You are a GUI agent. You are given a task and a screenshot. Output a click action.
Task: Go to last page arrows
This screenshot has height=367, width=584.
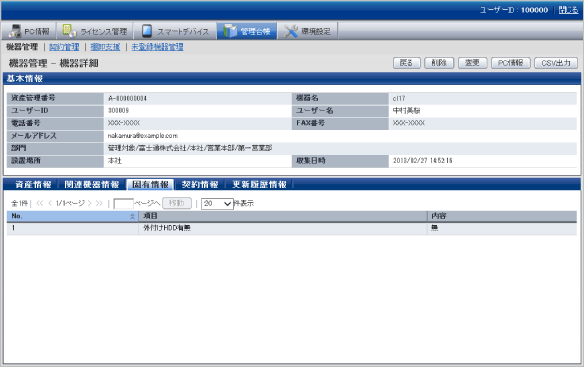99,203
